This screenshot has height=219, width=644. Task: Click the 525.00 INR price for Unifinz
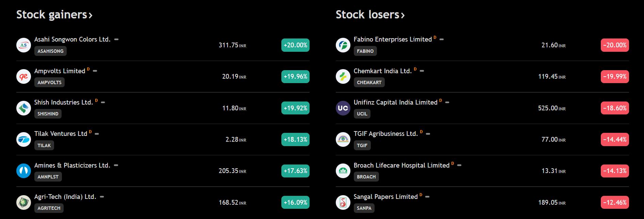(551, 108)
